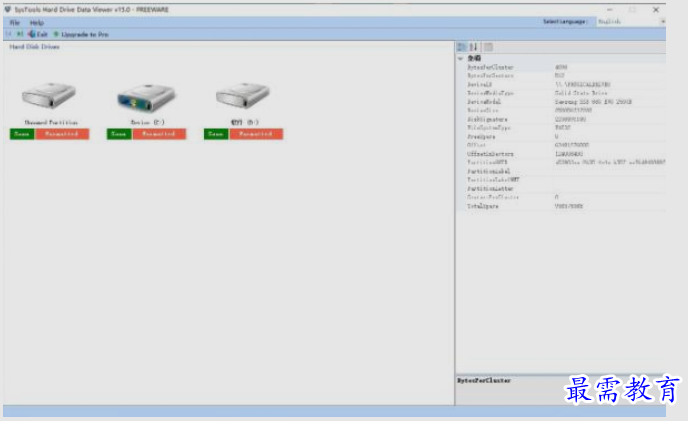This screenshot has height=421, width=688.
Task: Select the C: drive icon
Action: [146, 97]
